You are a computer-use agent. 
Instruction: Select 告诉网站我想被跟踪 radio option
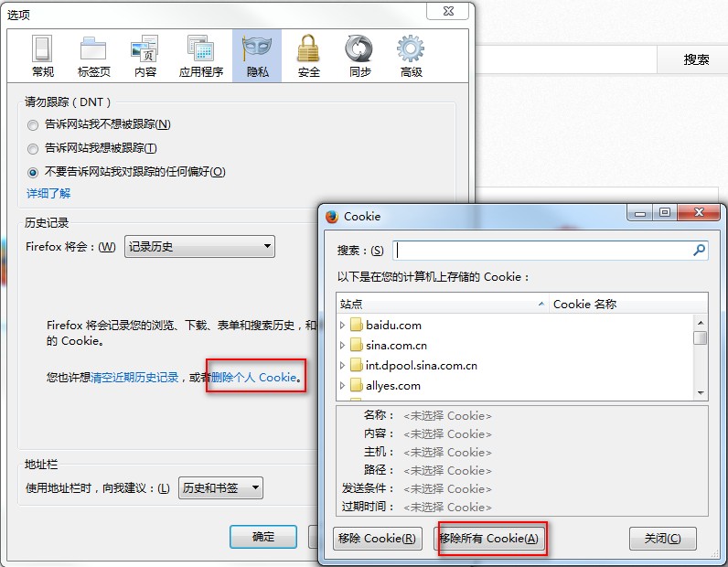(x=33, y=148)
